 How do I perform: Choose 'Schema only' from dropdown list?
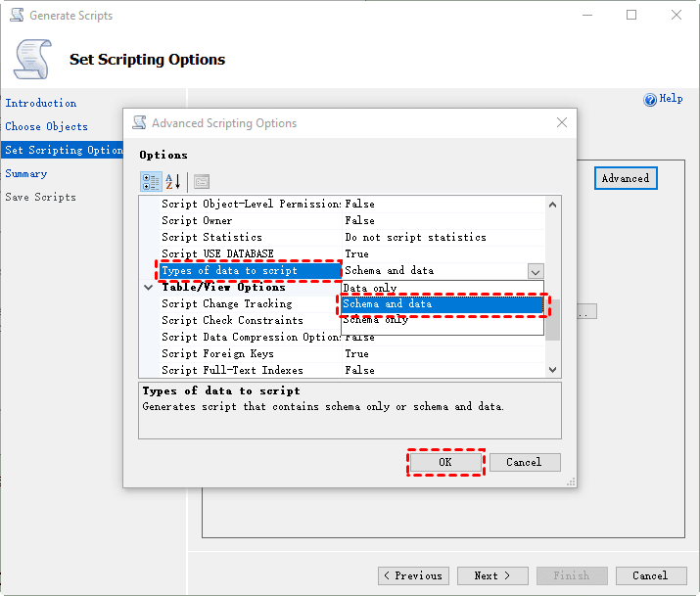[443, 320]
